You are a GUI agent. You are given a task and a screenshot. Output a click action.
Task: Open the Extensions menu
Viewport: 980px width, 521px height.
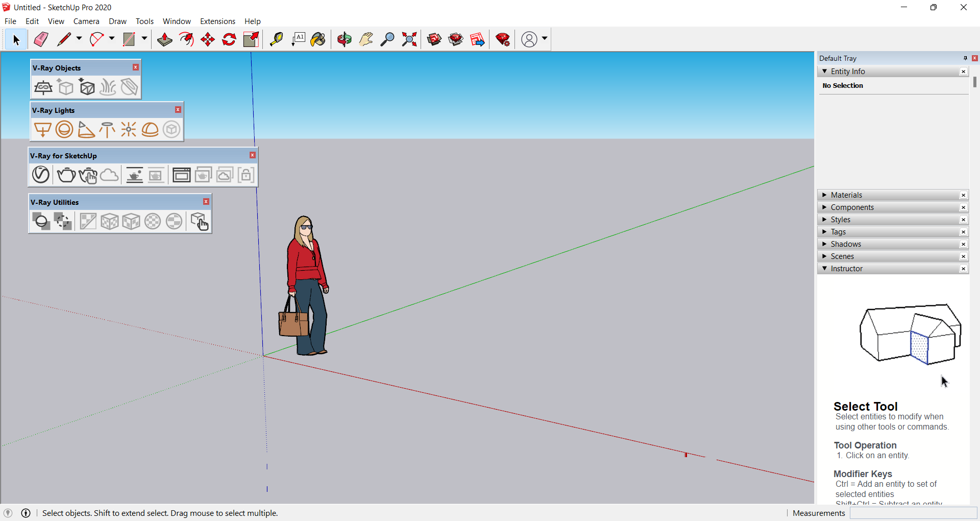click(x=217, y=21)
